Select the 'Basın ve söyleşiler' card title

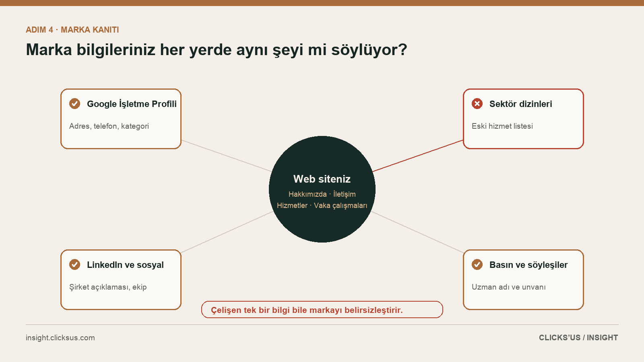pos(528,265)
